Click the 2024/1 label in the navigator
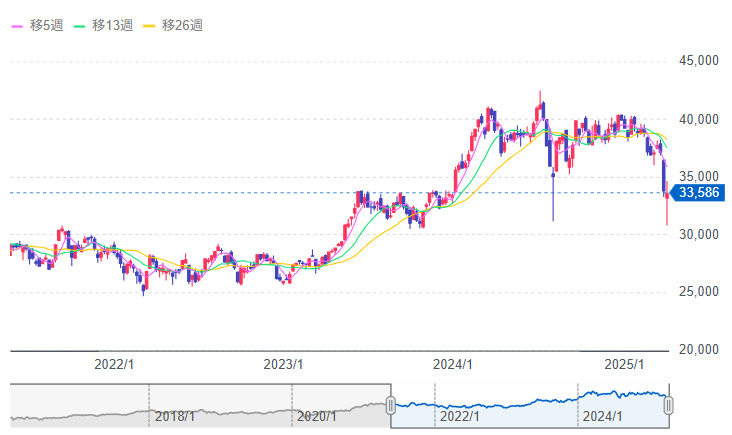Image resolution: width=732 pixels, height=435 pixels. point(603,416)
